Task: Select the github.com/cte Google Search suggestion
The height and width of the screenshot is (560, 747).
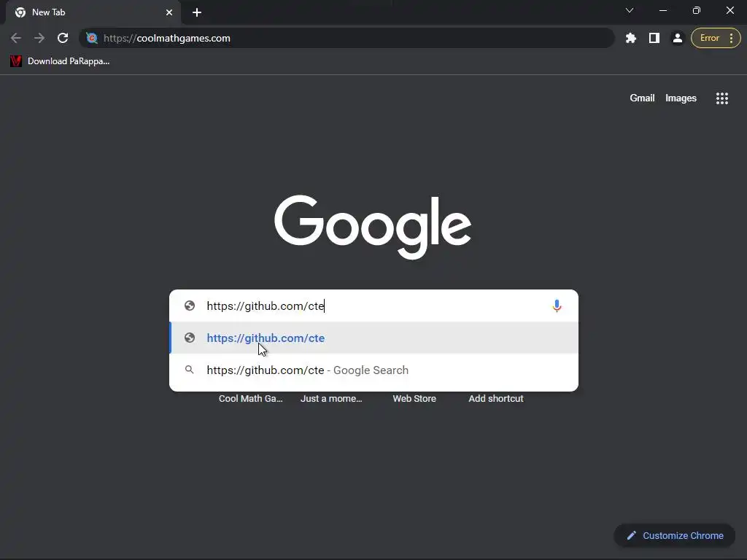Action: [374, 370]
